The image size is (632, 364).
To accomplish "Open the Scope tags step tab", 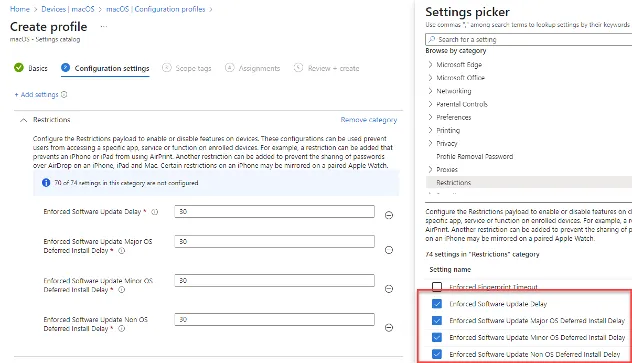I will pyautogui.click(x=187, y=68).
